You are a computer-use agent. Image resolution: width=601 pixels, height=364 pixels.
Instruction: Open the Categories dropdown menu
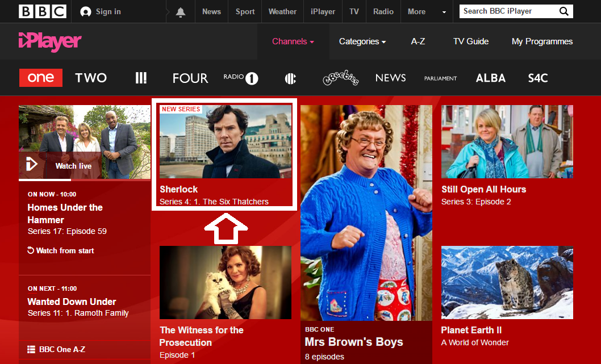click(362, 41)
